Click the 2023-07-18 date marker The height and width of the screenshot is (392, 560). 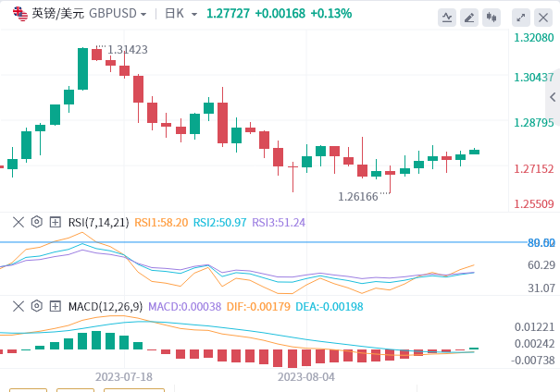[124, 377]
